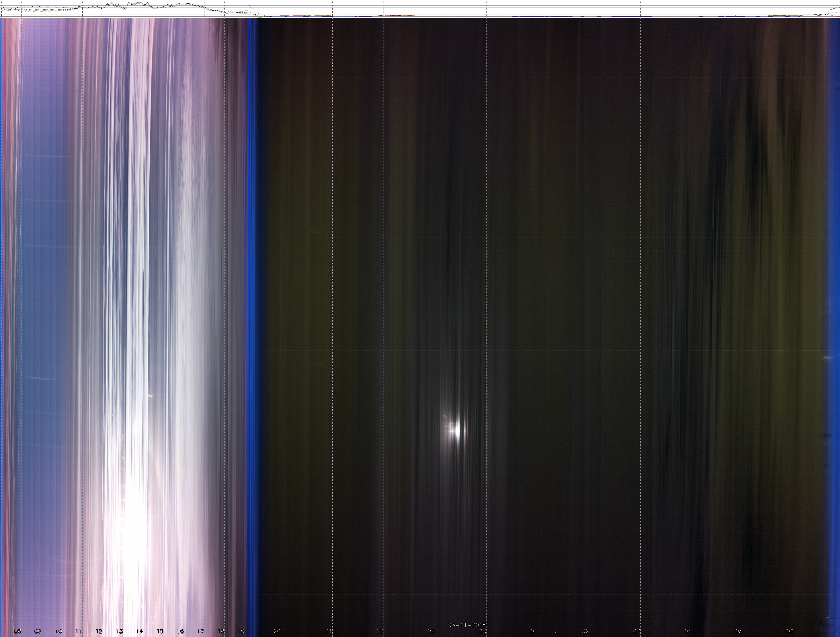840x637 pixels.
Task: Click the 14 hour label
Action: coord(140,631)
